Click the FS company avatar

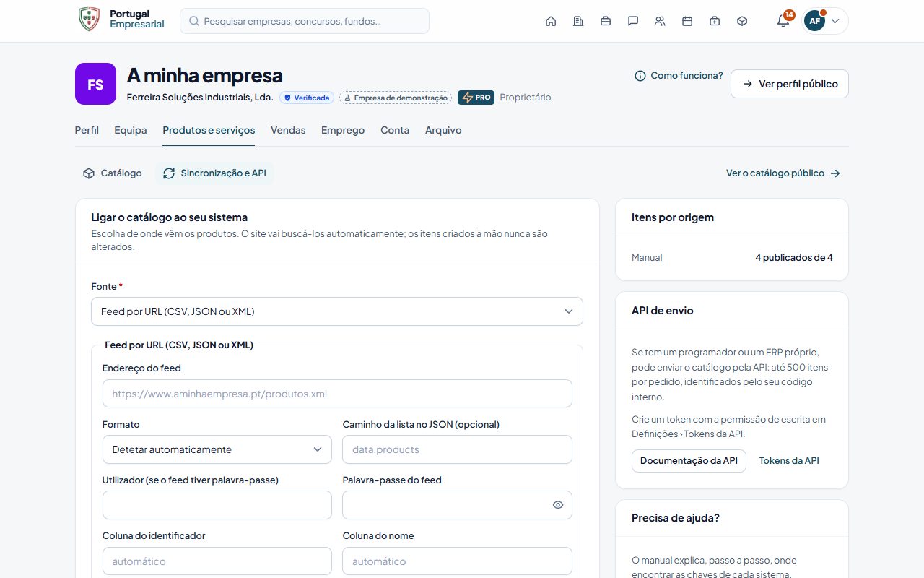click(x=95, y=84)
